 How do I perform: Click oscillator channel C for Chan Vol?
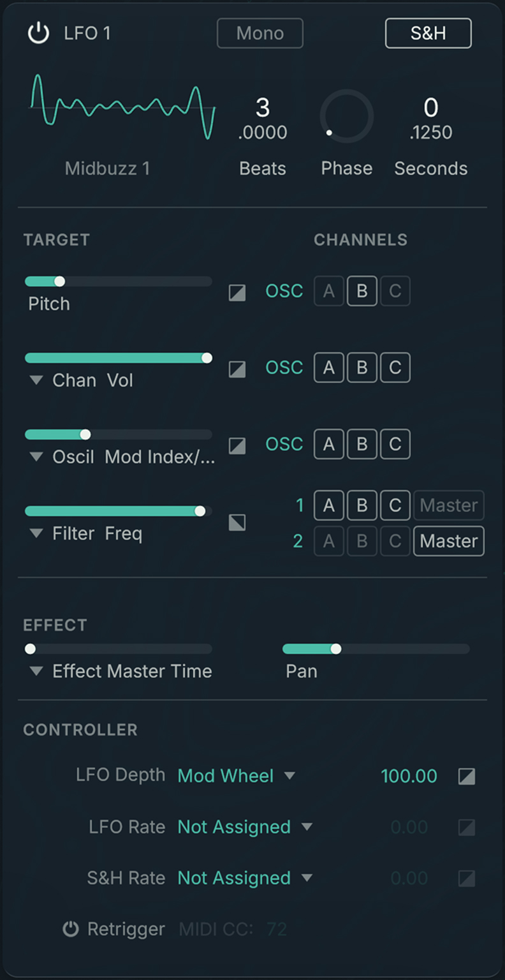pyautogui.click(x=395, y=367)
